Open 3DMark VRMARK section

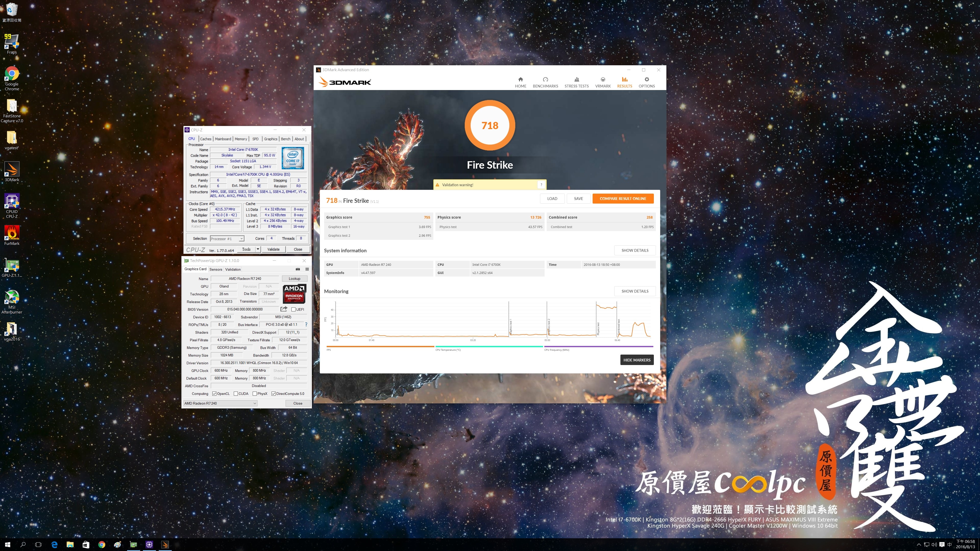[603, 82]
